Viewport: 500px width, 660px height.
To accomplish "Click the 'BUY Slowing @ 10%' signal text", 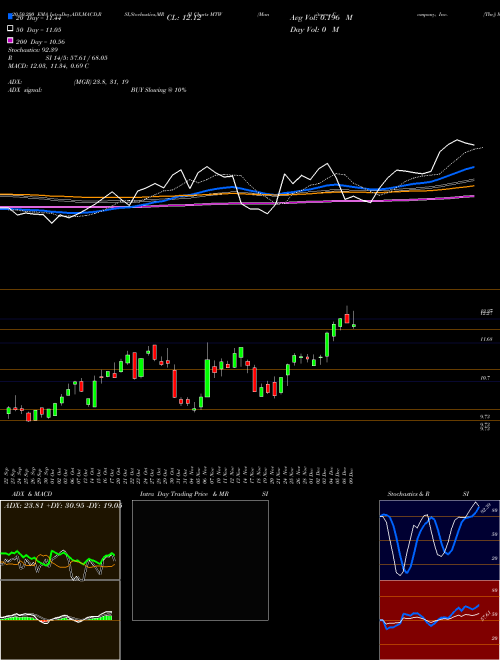I will pos(158,90).
